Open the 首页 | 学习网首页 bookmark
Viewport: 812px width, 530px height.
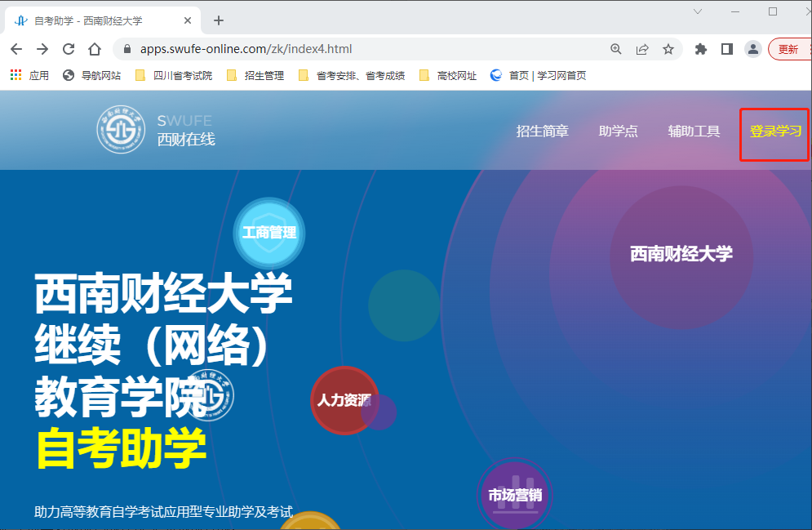(x=538, y=76)
